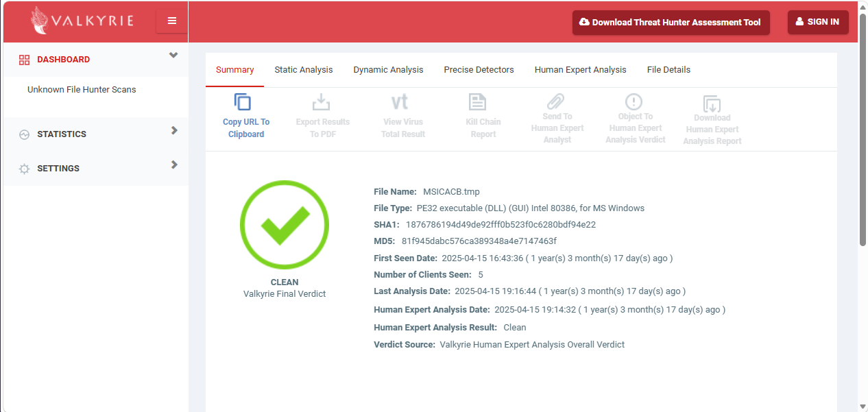Viewport: 868px width, 412px height.
Task: Click the Download Threat Hunter Assessment Tool button
Action: (x=671, y=22)
